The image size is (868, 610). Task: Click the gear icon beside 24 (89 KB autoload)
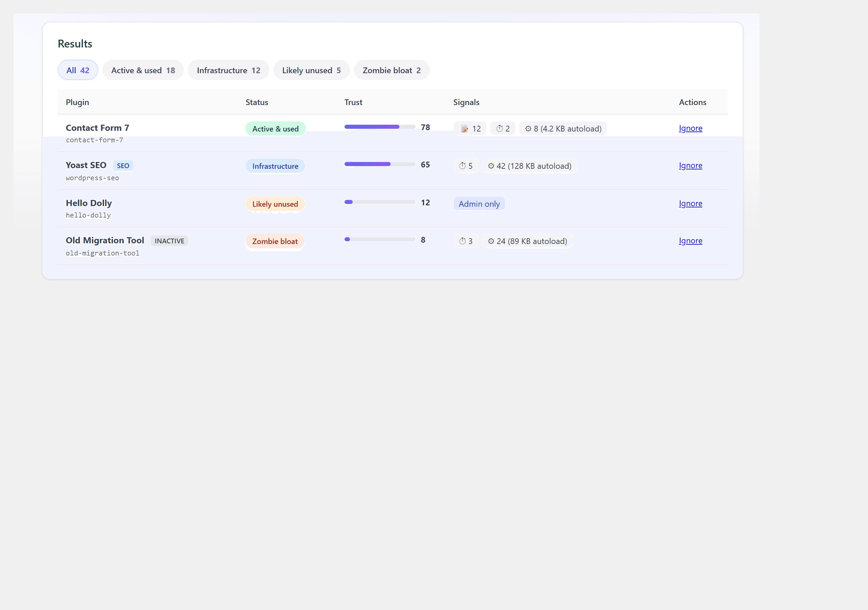(491, 241)
